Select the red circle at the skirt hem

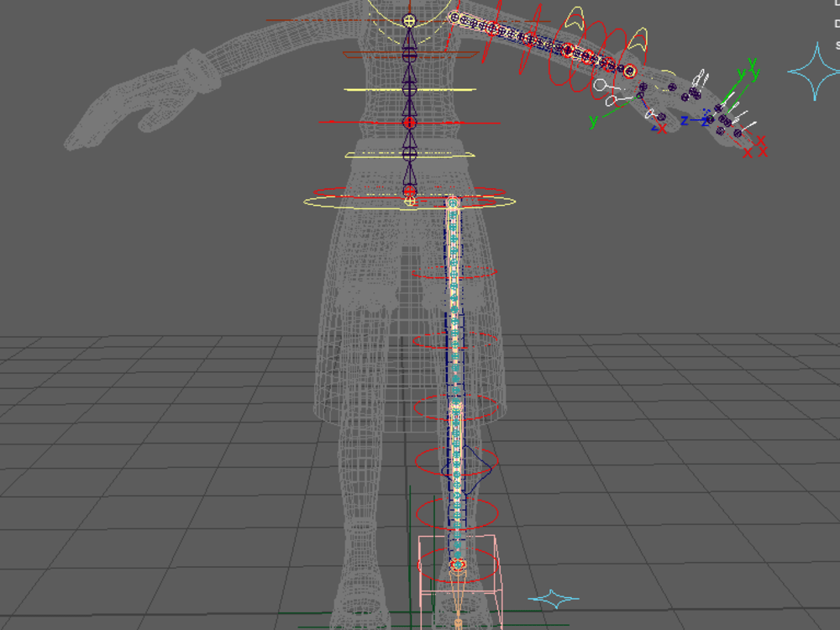pyautogui.click(x=455, y=407)
